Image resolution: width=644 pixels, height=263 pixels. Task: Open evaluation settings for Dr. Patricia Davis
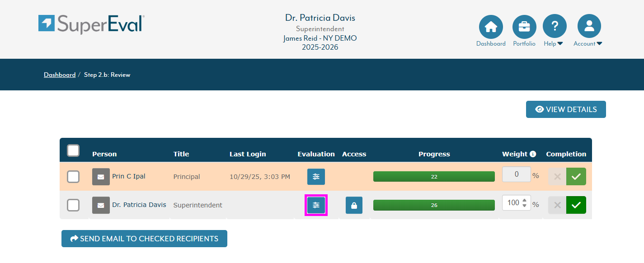pyautogui.click(x=316, y=205)
